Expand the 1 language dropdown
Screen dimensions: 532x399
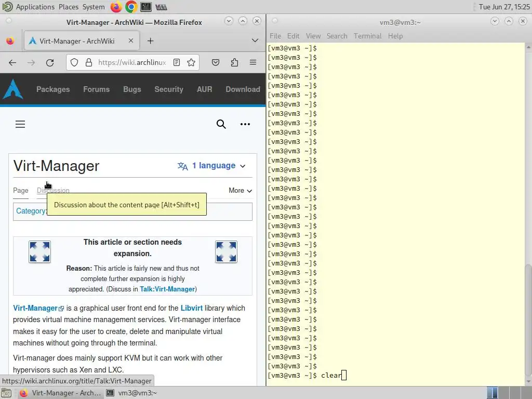[x=211, y=166]
